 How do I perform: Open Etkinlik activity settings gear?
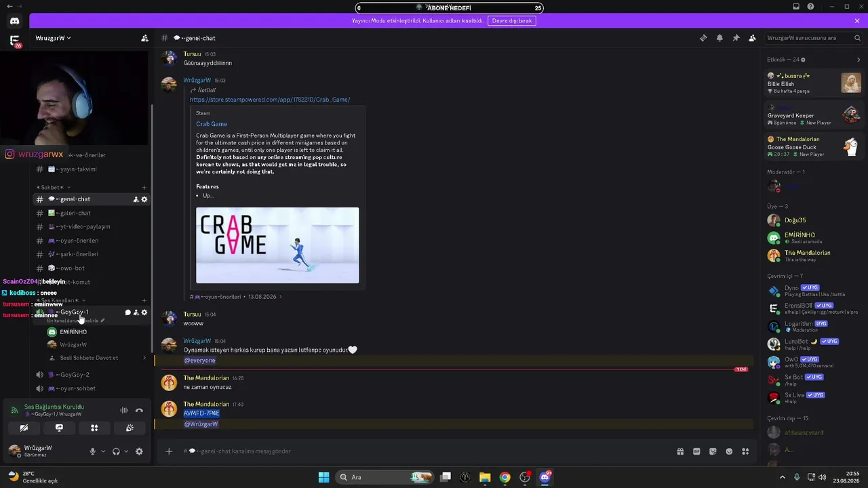pyautogui.click(x=804, y=60)
